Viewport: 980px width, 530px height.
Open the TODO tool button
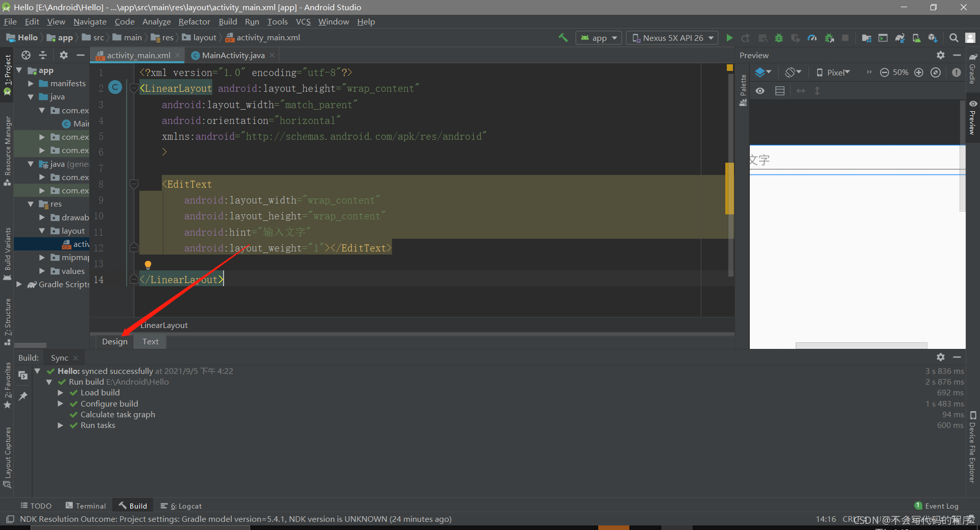pos(36,506)
